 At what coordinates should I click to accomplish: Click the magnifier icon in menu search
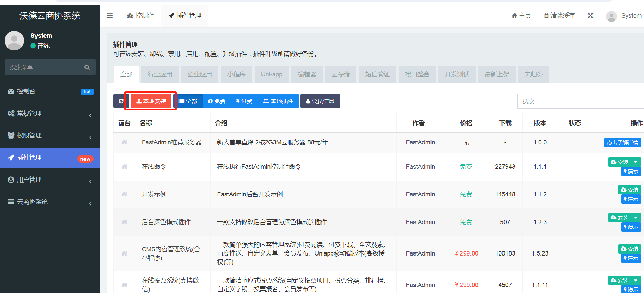tap(87, 67)
